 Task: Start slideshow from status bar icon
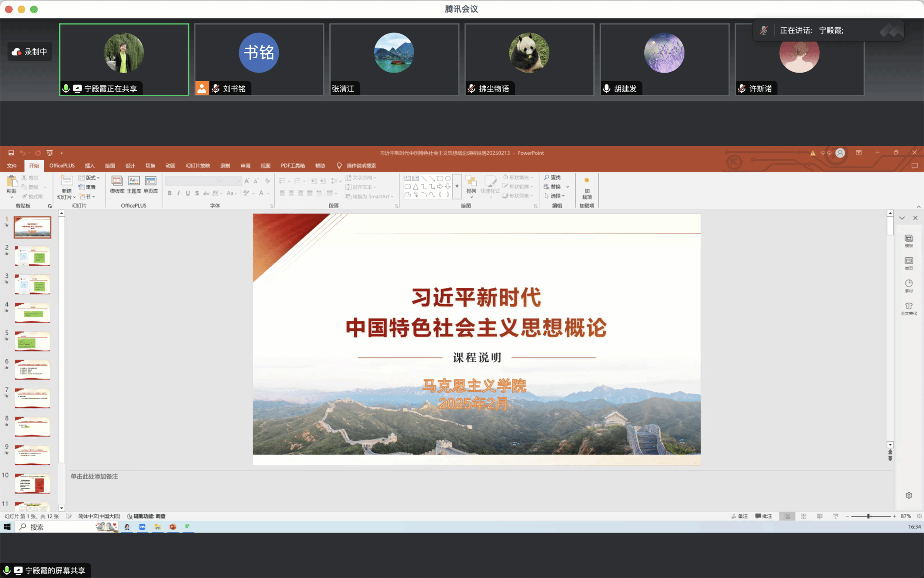click(836, 516)
